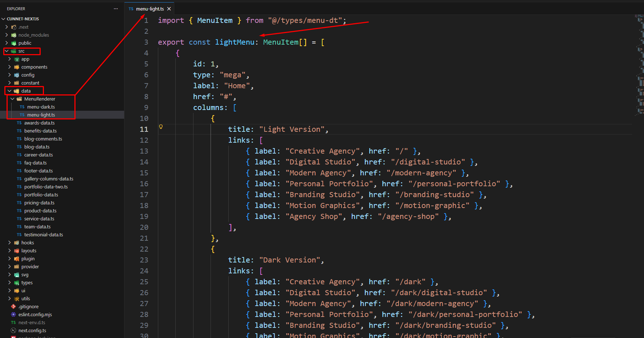
Task: Click the lightbulb quick fix icon
Action: tap(161, 127)
